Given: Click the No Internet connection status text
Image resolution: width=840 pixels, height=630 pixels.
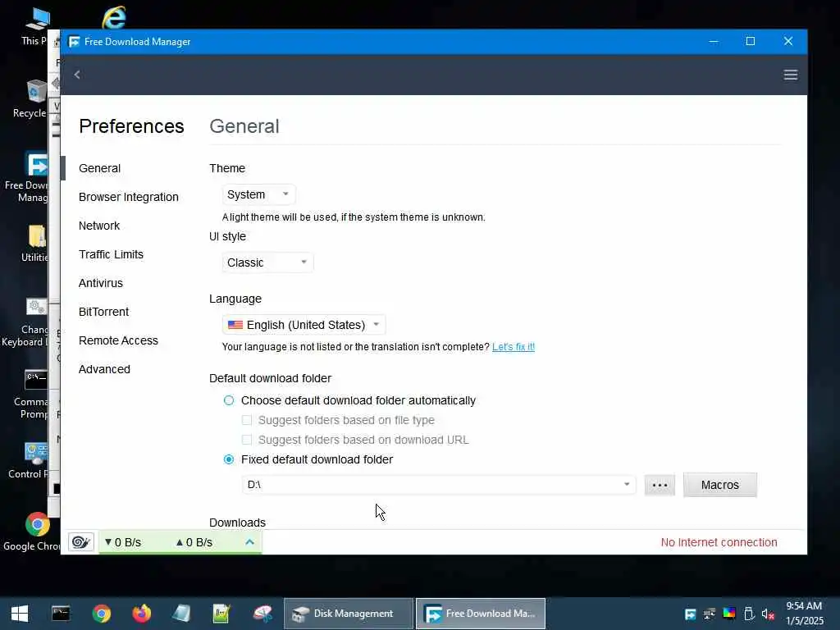Looking at the screenshot, I should point(719,542).
